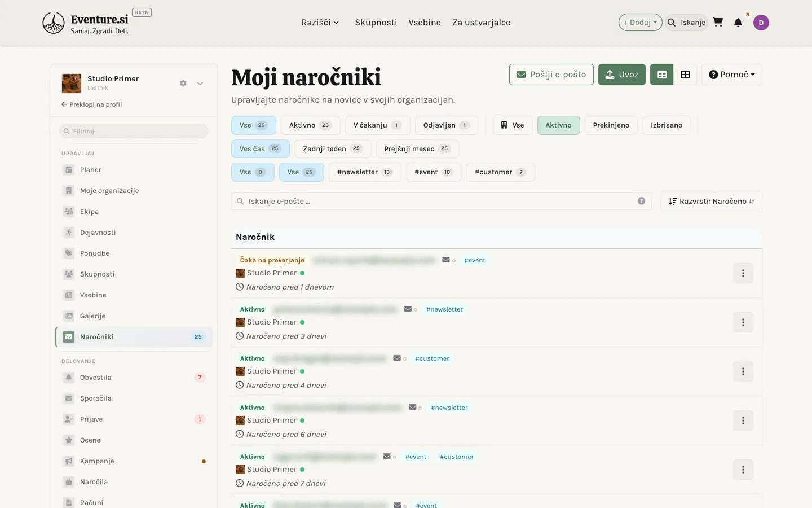Click the Eventure.si tree logo

click(x=54, y=23)
